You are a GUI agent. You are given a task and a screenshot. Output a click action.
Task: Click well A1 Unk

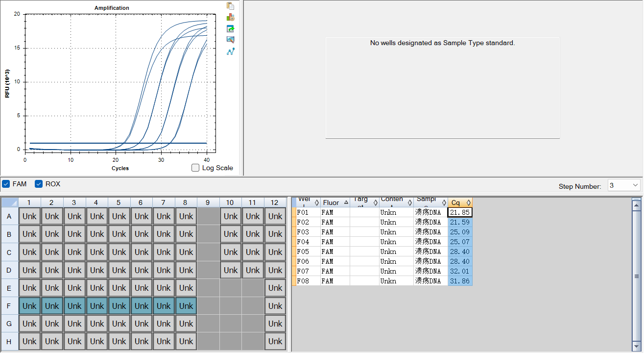pyautogui.click(x=29, y=216)
